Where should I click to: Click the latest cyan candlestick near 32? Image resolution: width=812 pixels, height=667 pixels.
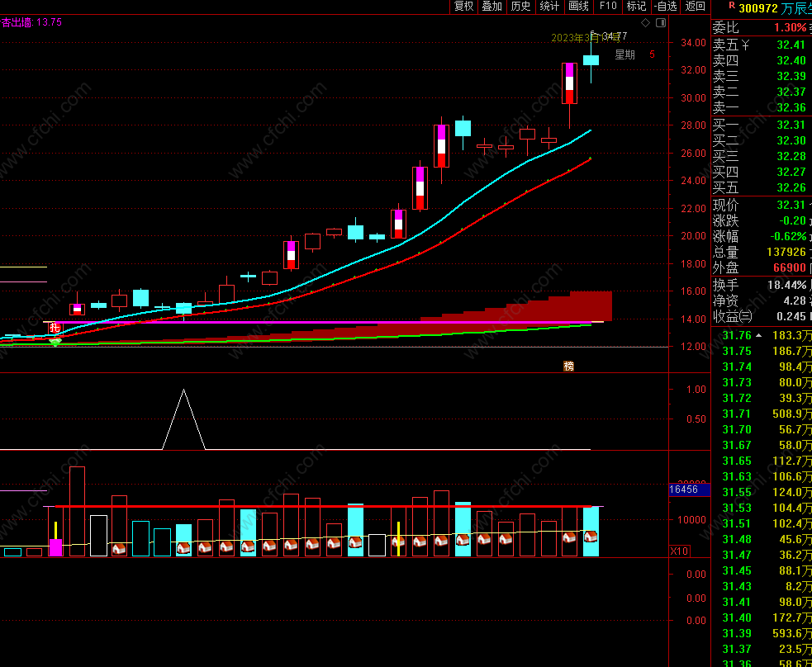pyautogui.click(x=591, y=60)
